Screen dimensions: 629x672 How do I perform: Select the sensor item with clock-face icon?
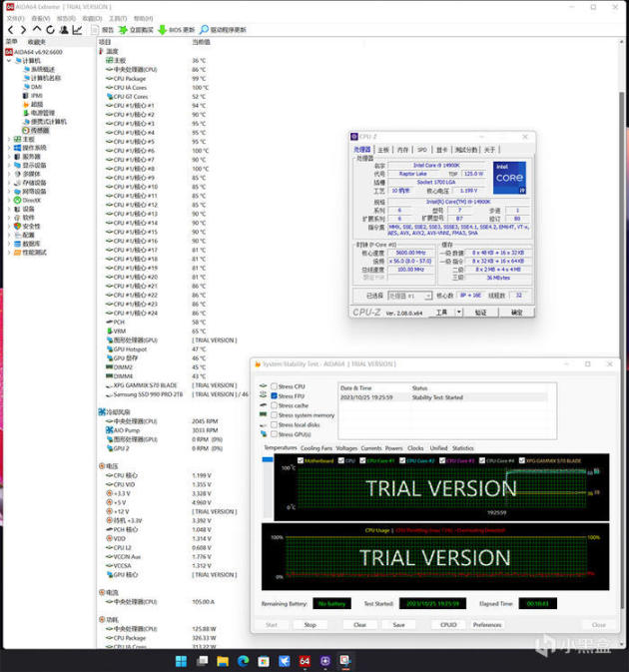(x=36, y=130)
